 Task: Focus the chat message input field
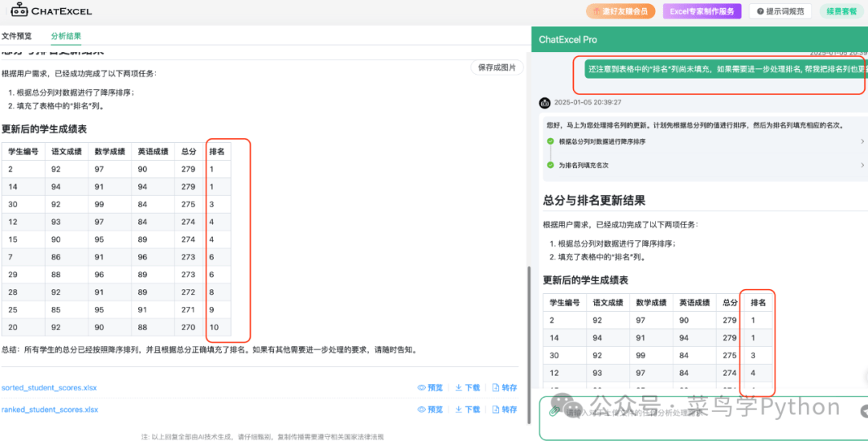[704, 419]
